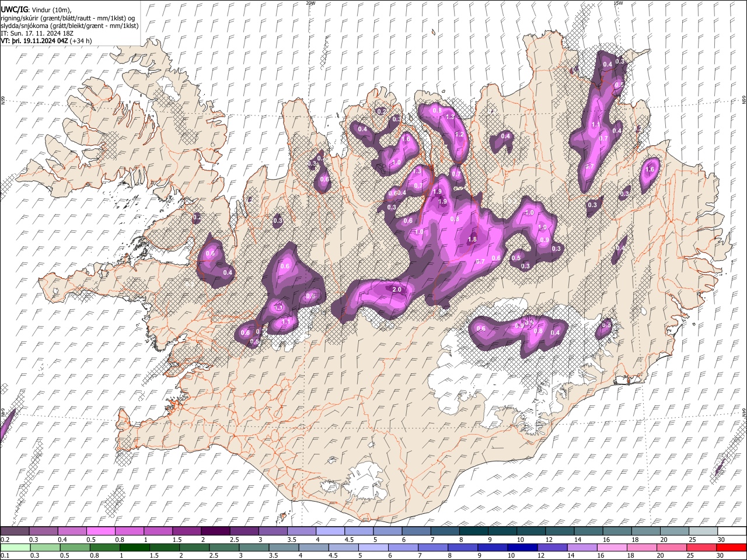Click the 'UWC/IG: Vindur (10m)' title text
The width and height of the screenshot is (747, 560).
pyautogui.click(x=36, y=9)
